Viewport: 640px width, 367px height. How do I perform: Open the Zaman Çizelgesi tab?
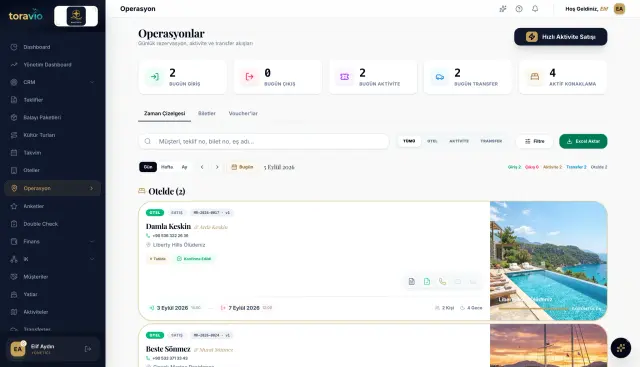pos(164,113)
